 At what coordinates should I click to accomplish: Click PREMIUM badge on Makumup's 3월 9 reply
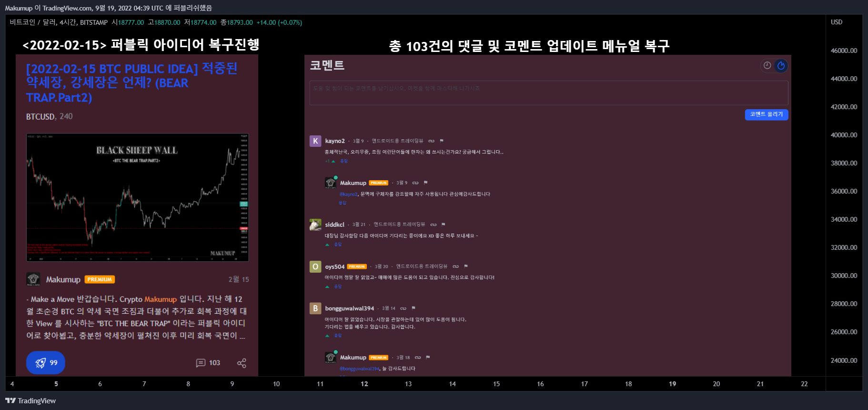(x=379, y=183)
